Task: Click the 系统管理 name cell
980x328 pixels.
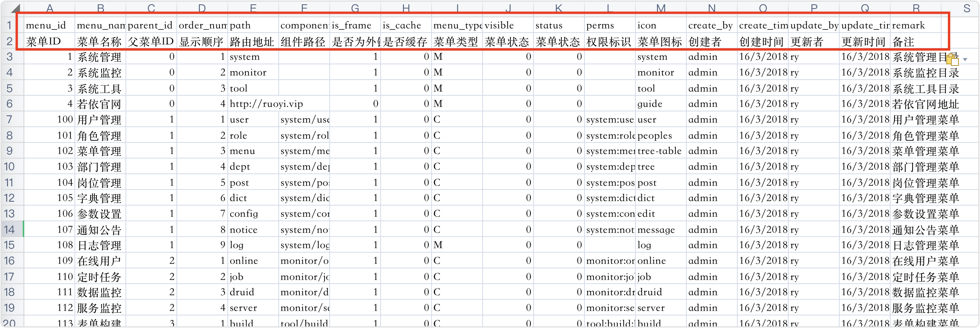Action: point(100,56)
